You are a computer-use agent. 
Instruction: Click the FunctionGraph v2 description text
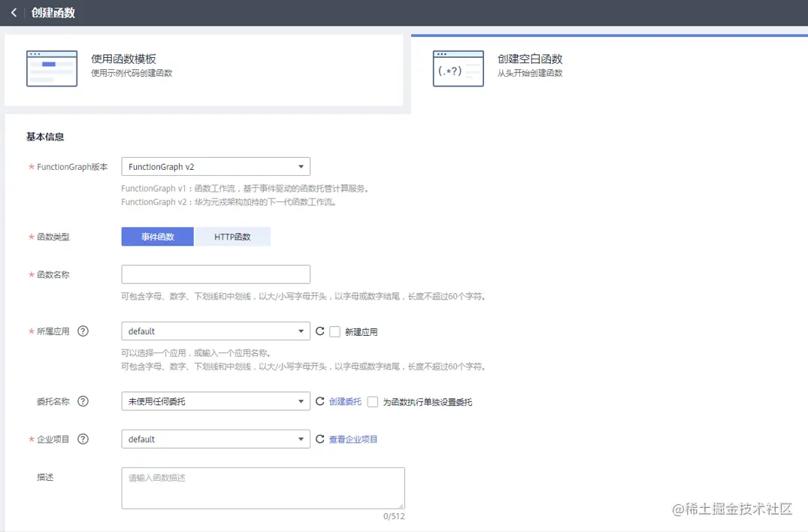pyautogui.click(x=229, y=202)
